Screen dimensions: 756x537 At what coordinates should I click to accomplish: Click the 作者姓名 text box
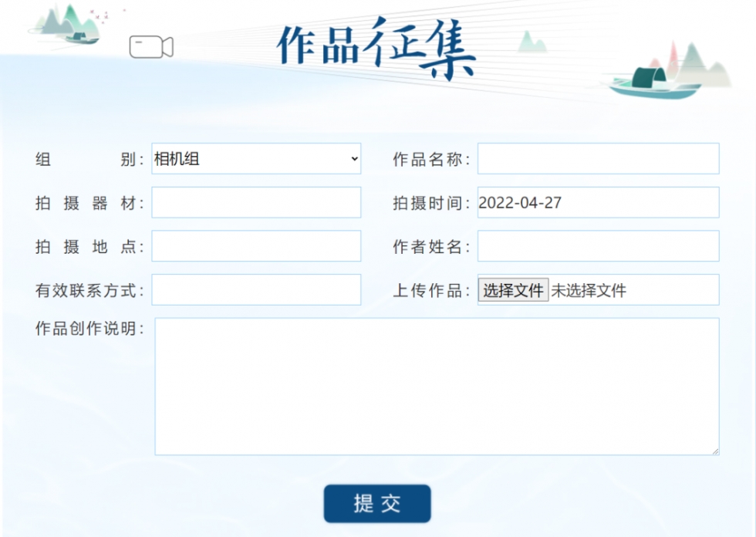tap(598, 246)
